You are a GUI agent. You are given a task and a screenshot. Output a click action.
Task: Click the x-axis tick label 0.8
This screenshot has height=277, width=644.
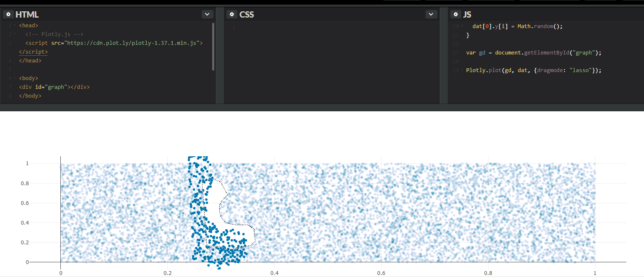(x=488, y=273)
